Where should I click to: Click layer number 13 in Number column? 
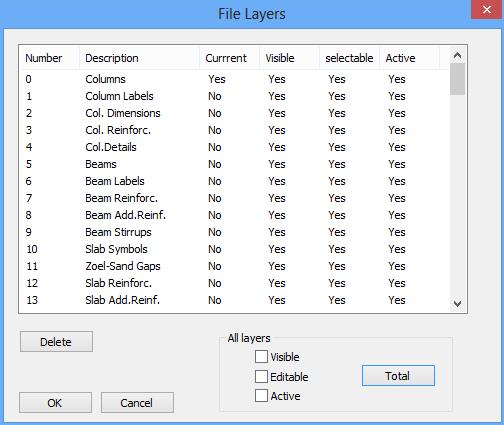(32, 300)
